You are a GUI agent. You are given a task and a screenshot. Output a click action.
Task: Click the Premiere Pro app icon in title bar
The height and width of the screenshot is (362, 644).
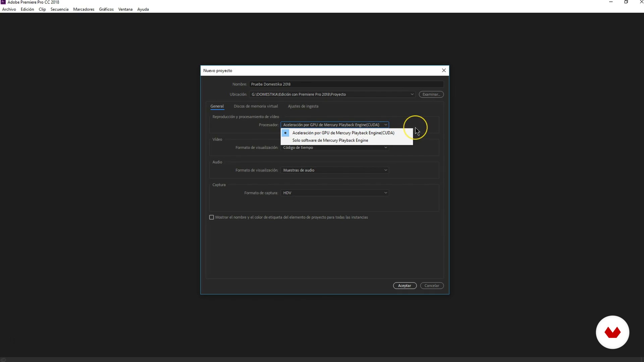3,2
